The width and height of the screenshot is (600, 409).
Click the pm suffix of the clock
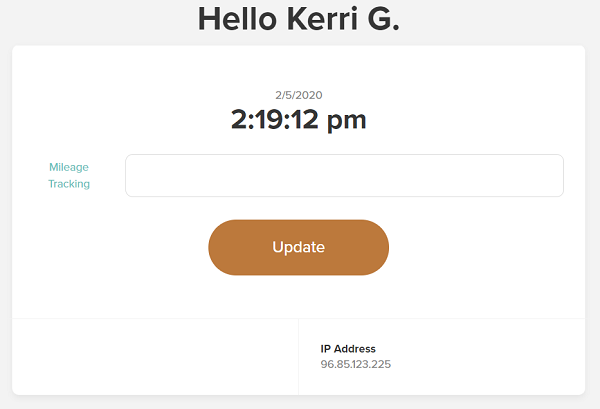[349, 121]
